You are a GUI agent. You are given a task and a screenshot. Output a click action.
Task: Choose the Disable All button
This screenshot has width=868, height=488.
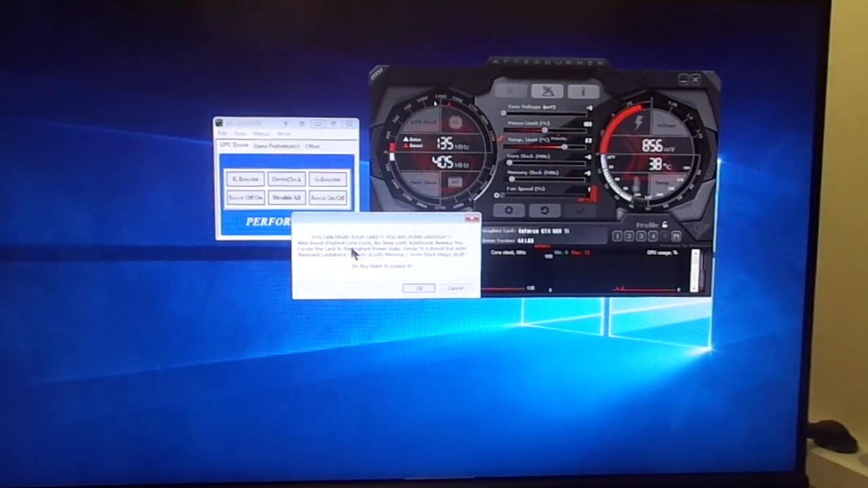pos(286,197)
